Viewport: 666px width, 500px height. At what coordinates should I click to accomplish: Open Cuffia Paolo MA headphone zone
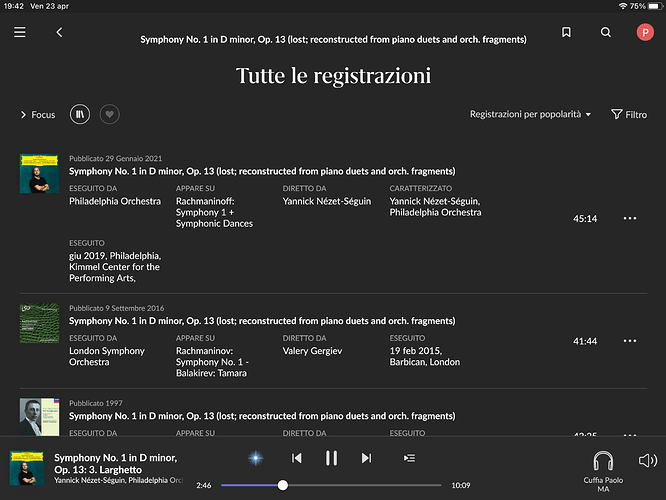(603, 472)
